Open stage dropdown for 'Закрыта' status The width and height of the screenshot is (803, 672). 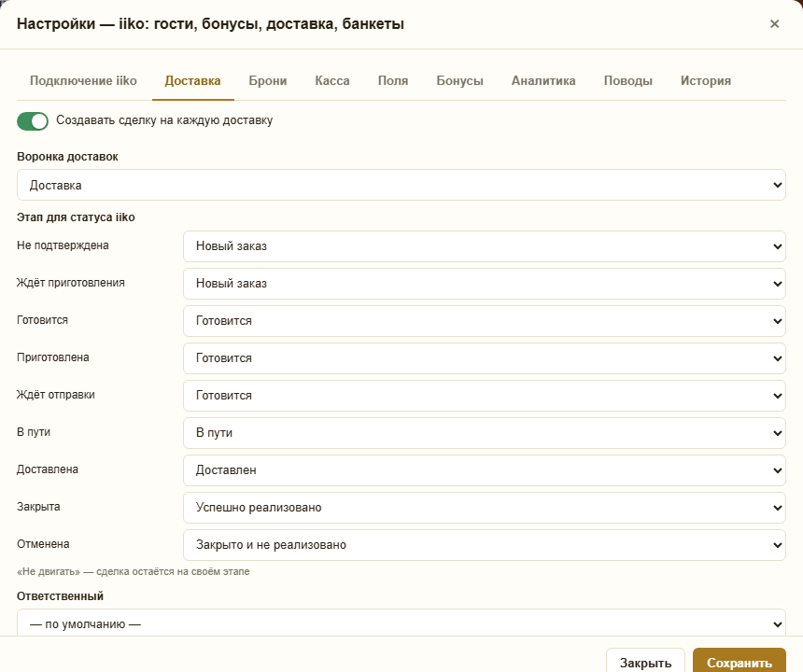pos(485,508)
